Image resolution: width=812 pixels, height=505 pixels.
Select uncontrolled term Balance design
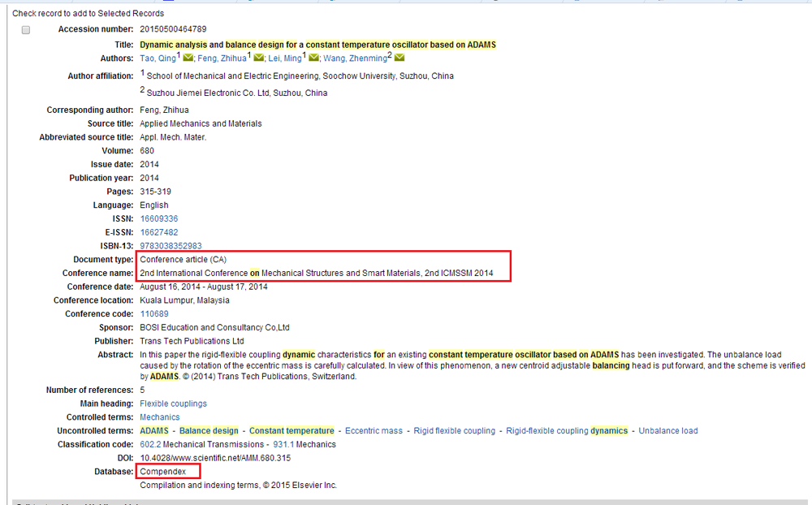tap(209, 431)
